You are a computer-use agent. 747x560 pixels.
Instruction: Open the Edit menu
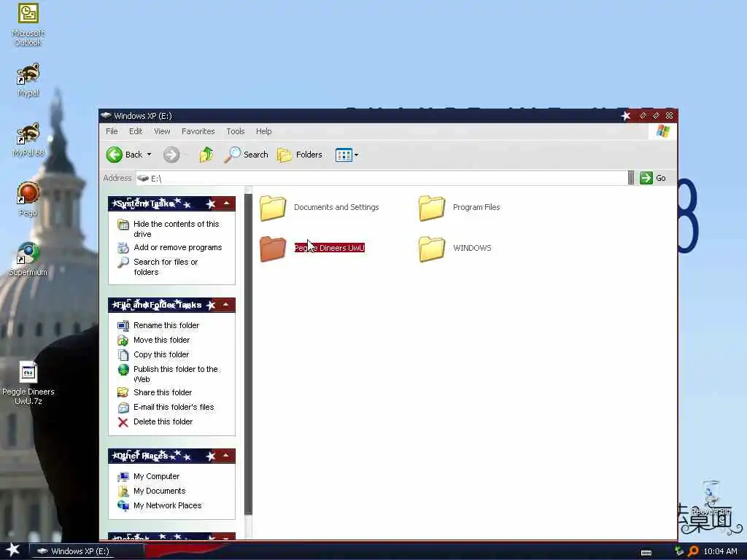[x=136, y=131]
